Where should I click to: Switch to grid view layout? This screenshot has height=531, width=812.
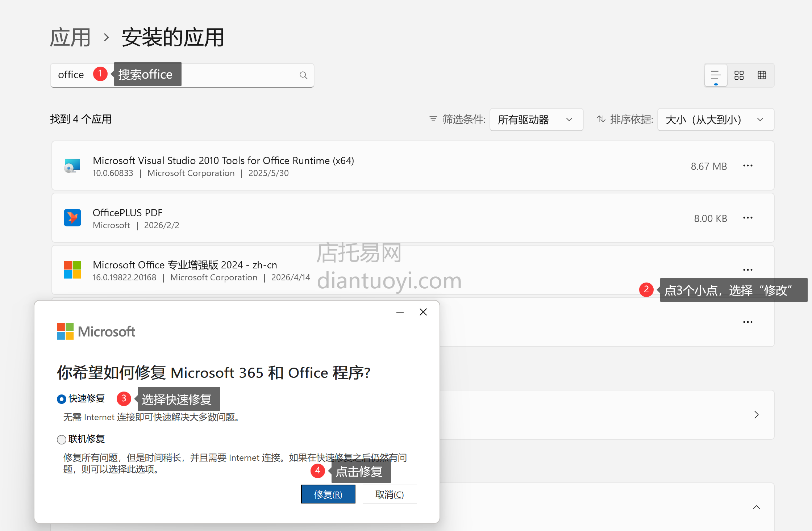click(x=739, y=75)
